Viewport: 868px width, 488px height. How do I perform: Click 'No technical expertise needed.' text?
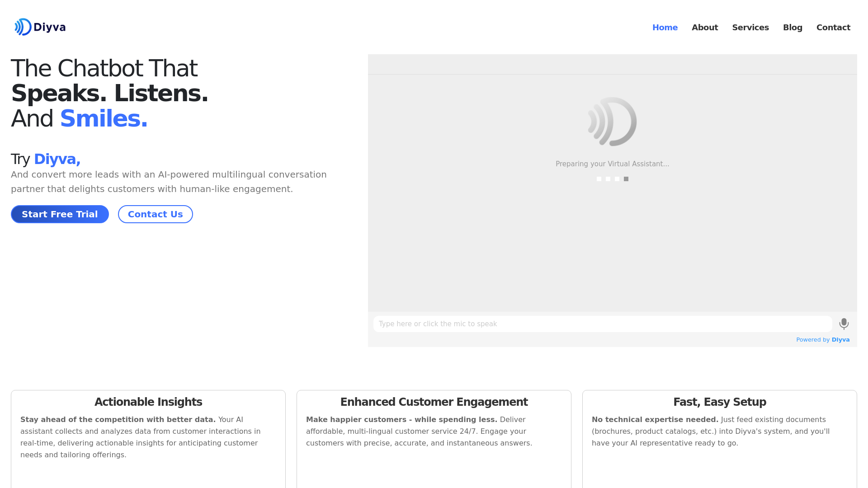coord(655,420)
